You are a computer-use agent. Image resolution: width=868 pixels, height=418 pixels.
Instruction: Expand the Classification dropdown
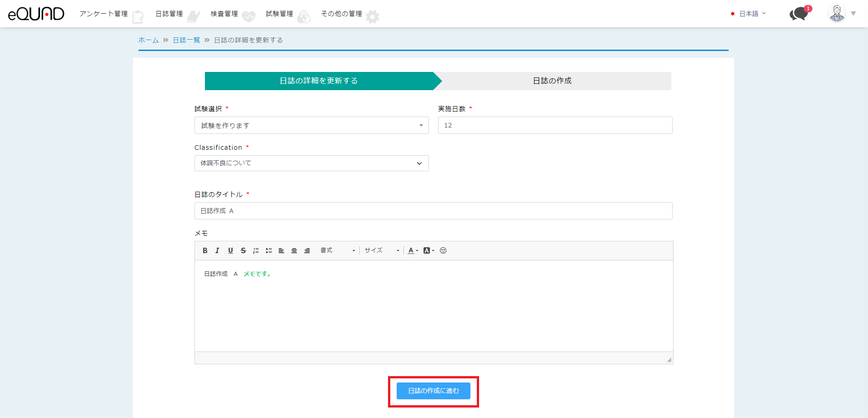pos(311,163)
